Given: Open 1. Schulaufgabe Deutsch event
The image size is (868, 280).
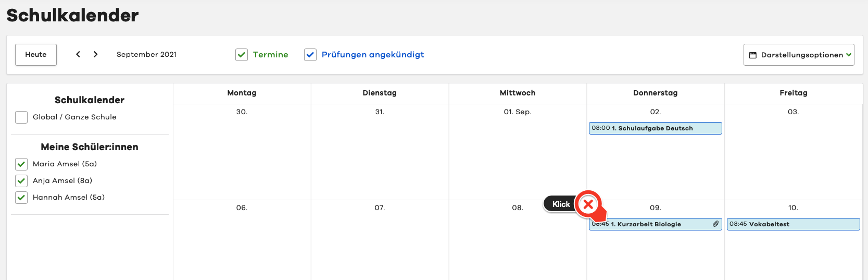Looking at the screenshot, I should click(655, 128).
